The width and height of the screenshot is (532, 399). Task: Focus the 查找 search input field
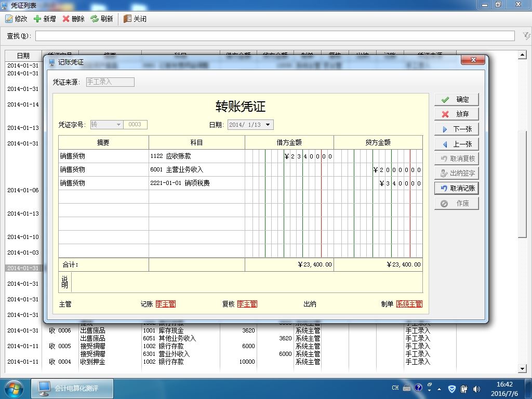[x=275, y=36]
